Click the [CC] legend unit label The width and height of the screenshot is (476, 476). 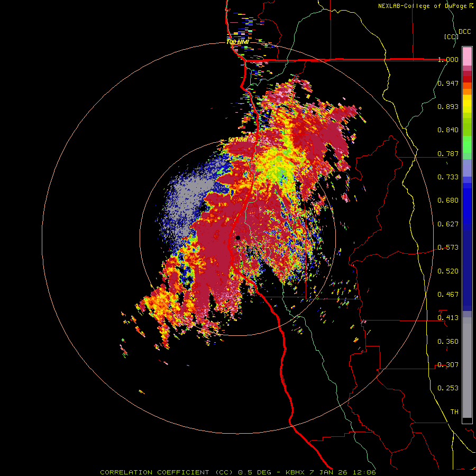pyautogui.click(x=451, y=36)
